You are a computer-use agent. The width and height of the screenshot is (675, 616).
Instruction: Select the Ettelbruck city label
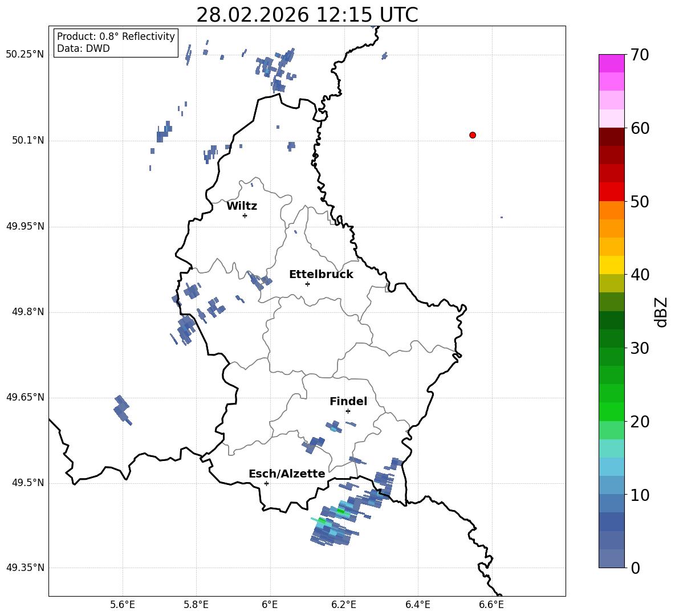click(x=321, y=275)
